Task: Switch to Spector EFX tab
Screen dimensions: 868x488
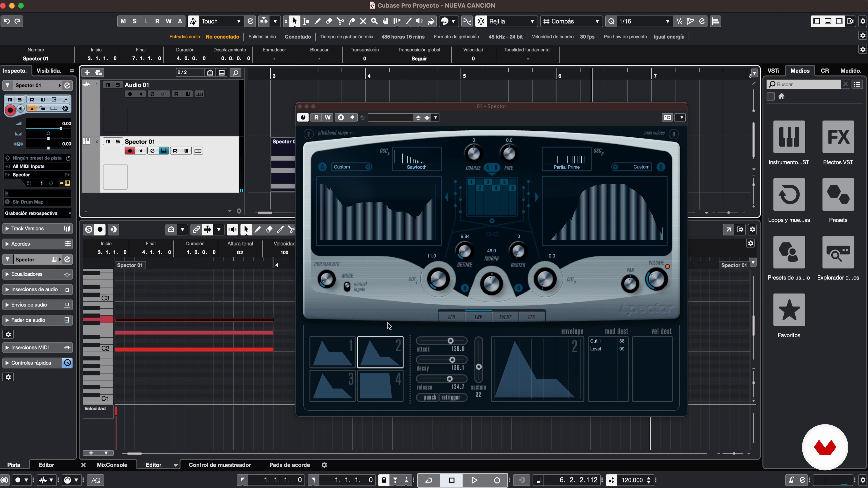Action: click(531, 317)
